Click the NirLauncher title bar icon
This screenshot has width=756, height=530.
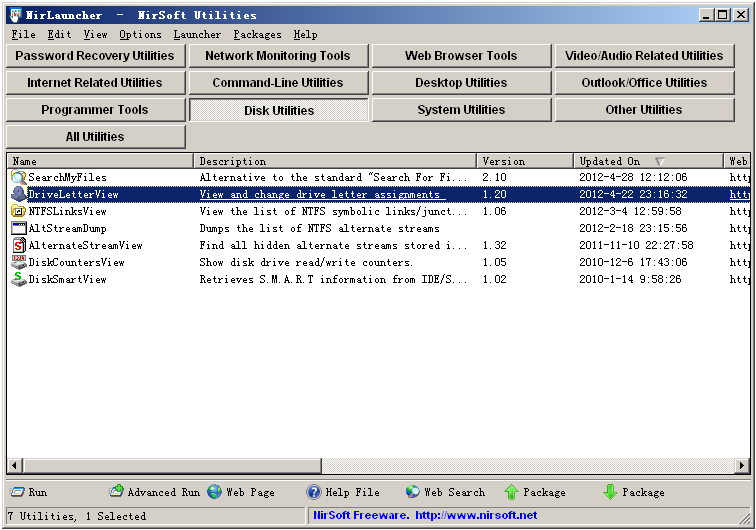[x=15, y=15]
